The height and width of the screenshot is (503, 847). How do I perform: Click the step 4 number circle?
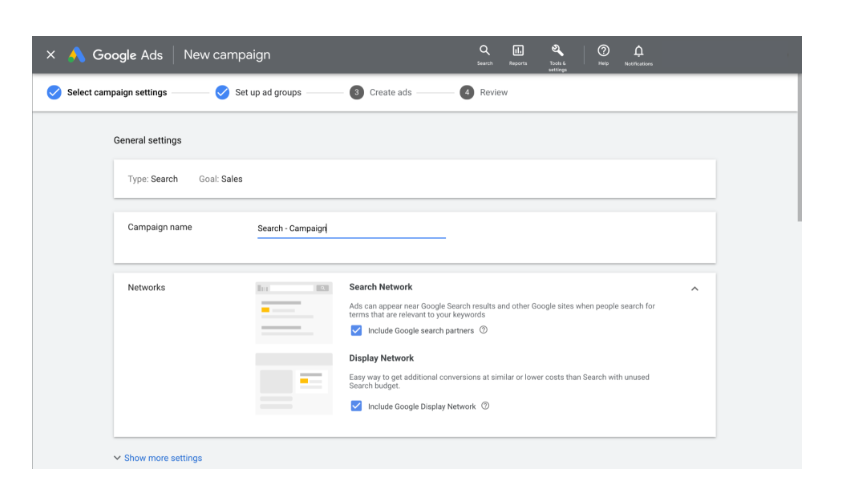(x=467, y=92)
